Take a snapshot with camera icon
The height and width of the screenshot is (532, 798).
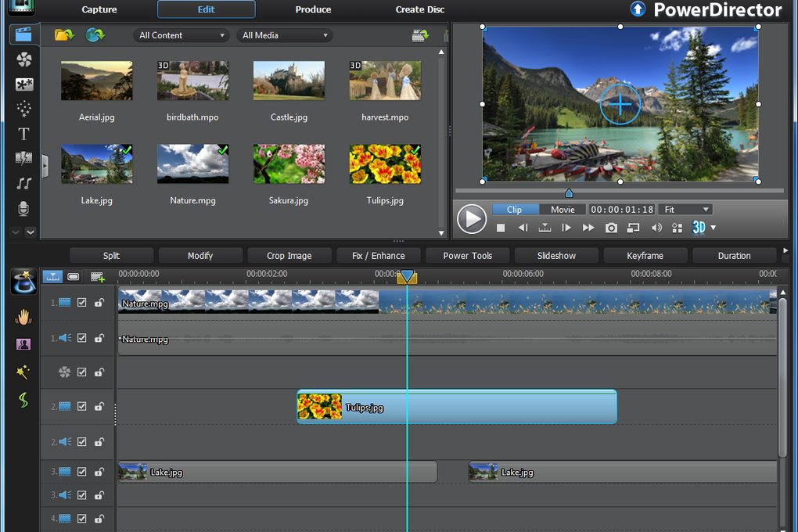pos(611,228)
